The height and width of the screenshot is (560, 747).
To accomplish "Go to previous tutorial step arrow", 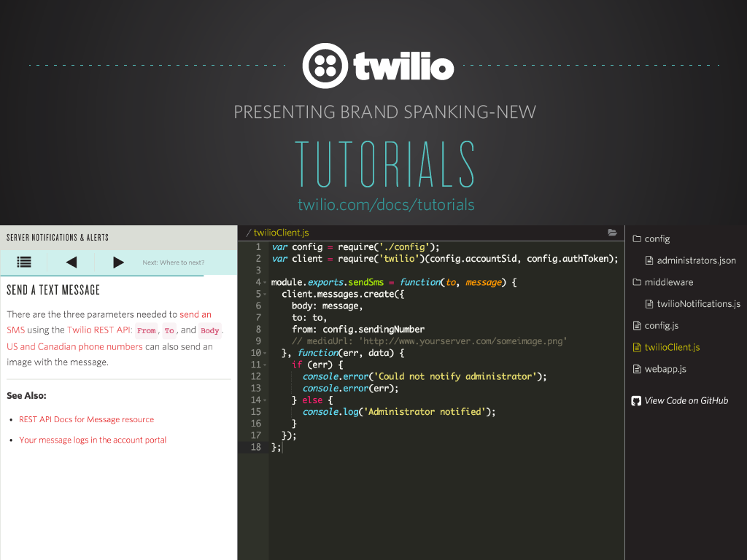I will [x=71, y=262].
